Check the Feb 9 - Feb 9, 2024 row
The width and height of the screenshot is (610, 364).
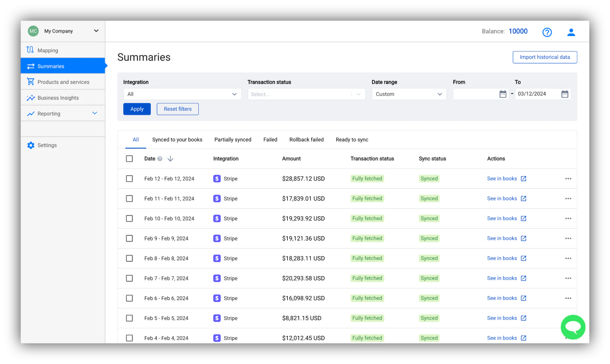pos(129,238)
